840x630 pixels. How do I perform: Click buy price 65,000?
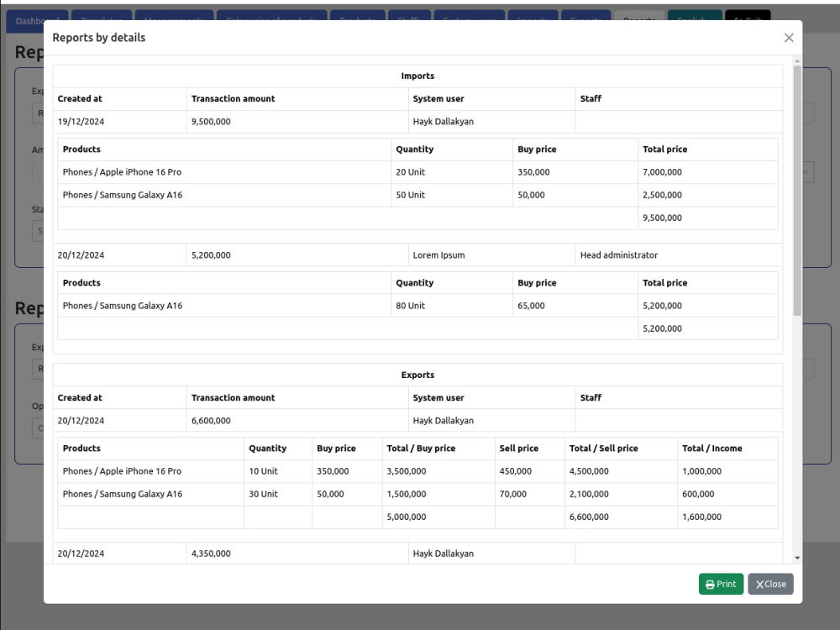coord(531,306)
